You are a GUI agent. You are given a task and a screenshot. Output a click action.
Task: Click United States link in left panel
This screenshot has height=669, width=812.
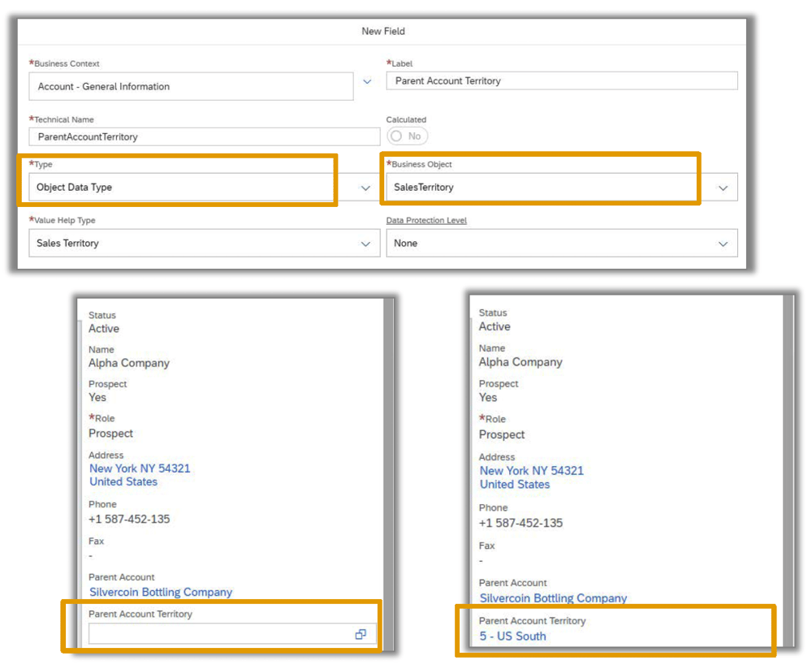(x=123, y=481)
